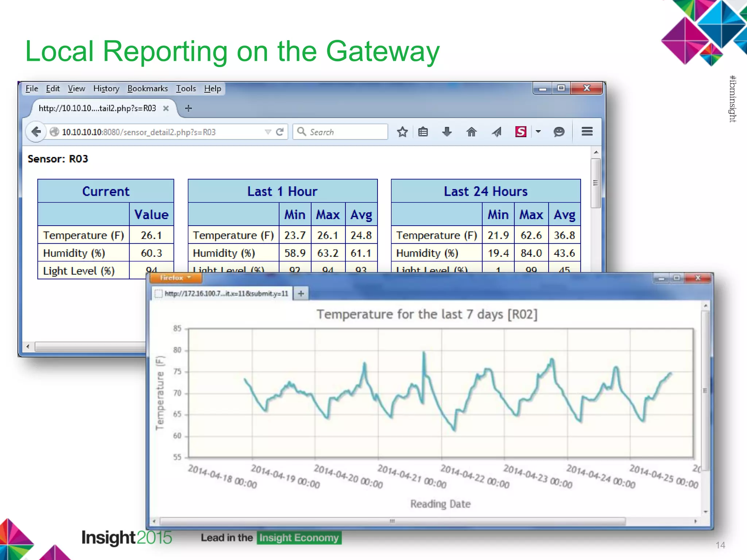Screen dimensions: 747x560
Task: Open the View menu
Action: point(76,89)
